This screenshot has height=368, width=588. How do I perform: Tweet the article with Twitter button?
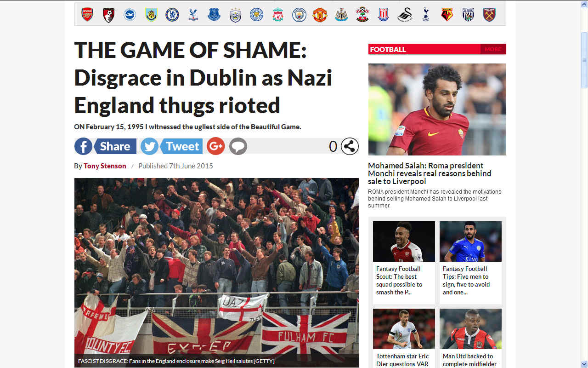coord(171,146)
